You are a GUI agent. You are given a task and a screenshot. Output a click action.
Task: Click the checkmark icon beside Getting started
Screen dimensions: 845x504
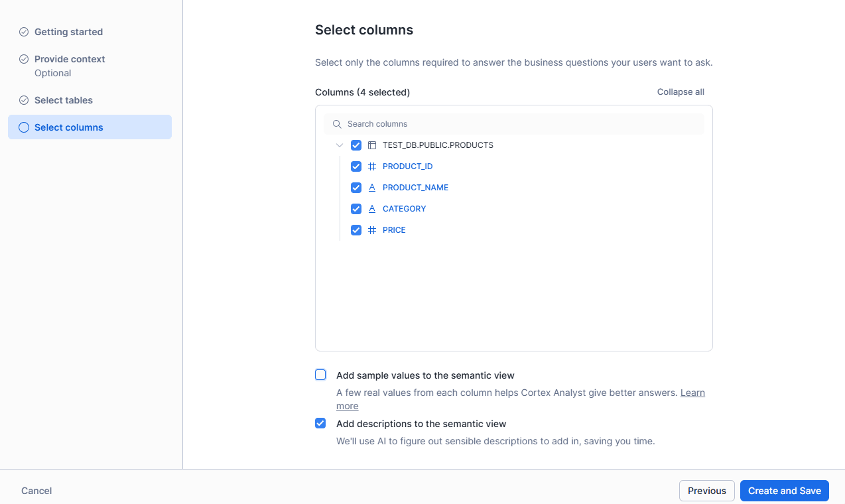click(24, 32)
